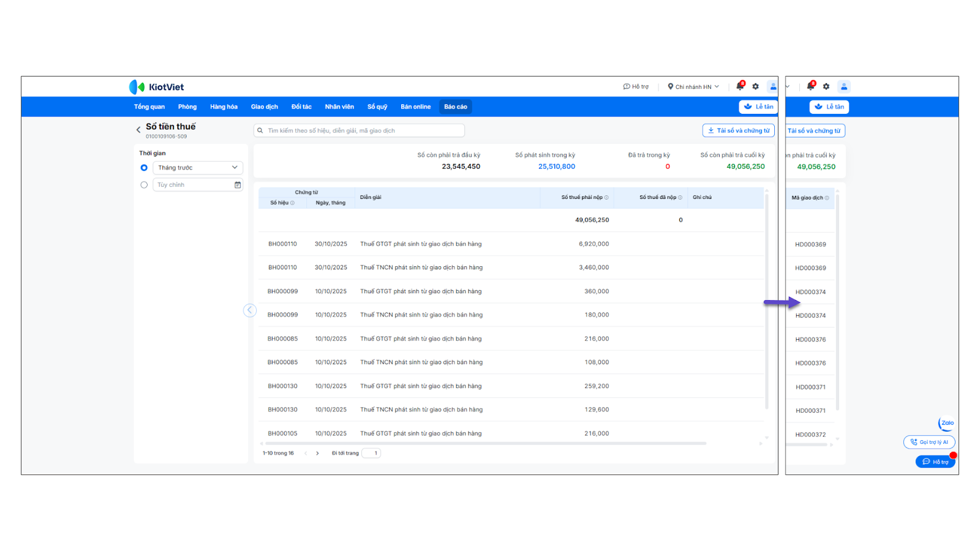Select the Tháng trước radio button
This screenshot has height=551, width=980.
[x=144, y=168]
